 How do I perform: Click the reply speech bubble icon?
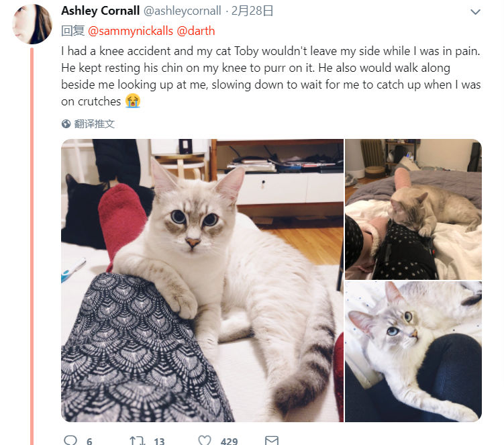70,440
